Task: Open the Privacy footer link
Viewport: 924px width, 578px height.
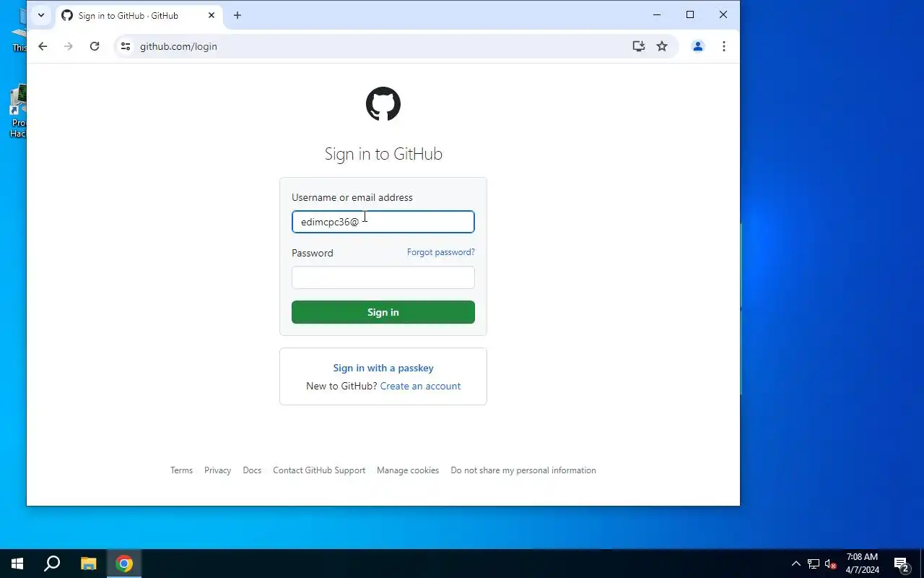Action: tap(217, 470)
